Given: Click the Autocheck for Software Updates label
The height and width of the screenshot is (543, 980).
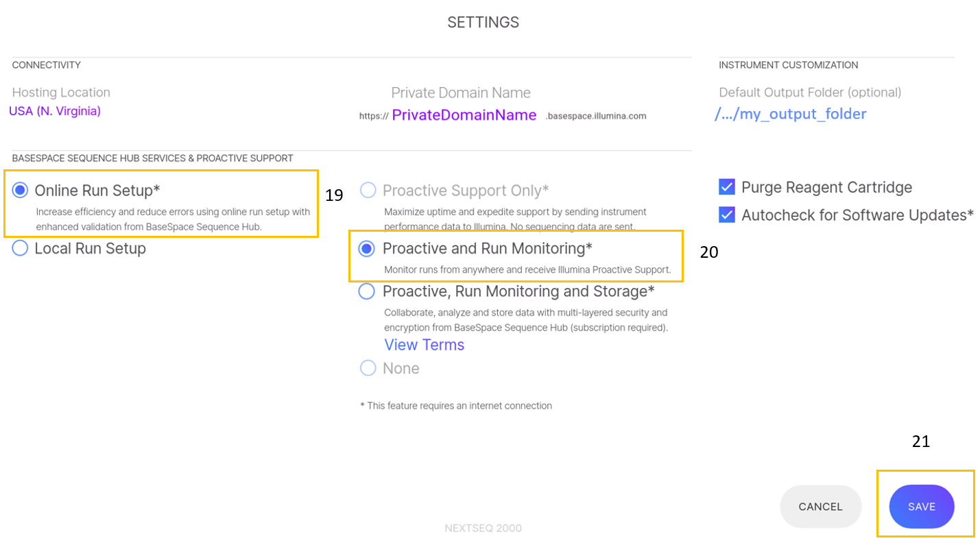Looking at the screenshot, I should pos(857,215).
